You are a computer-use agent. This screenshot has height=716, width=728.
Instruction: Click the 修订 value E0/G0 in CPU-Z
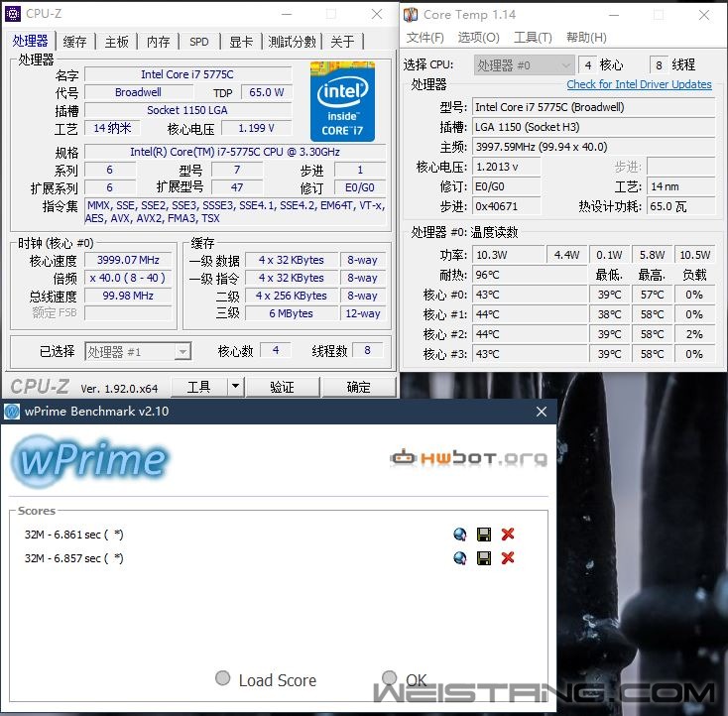[360, 187]
